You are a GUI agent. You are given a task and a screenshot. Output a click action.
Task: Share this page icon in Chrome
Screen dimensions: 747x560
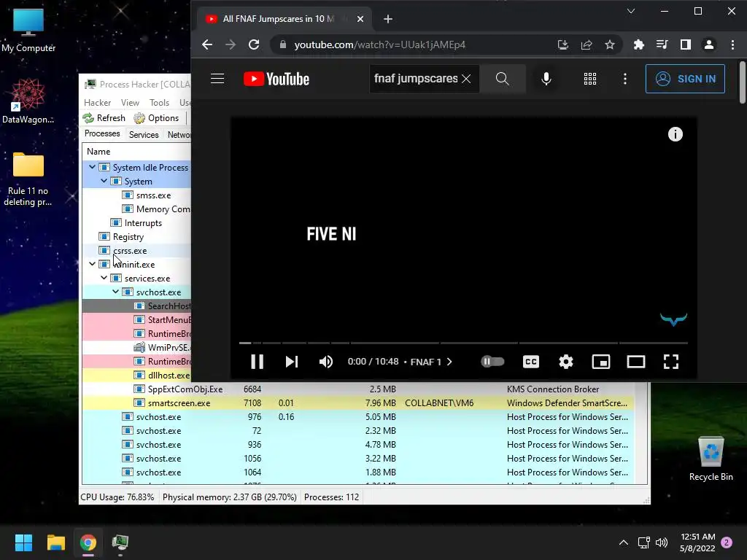[x=587, y=44]
